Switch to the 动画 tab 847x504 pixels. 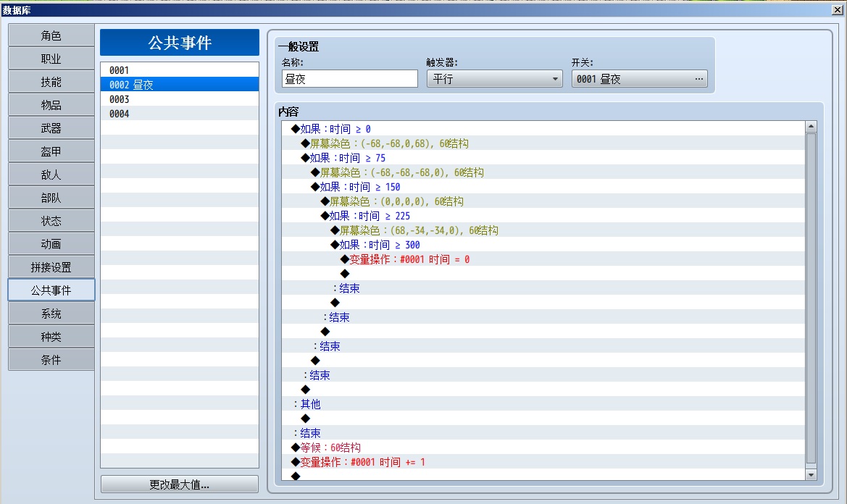tap(51, 245)
